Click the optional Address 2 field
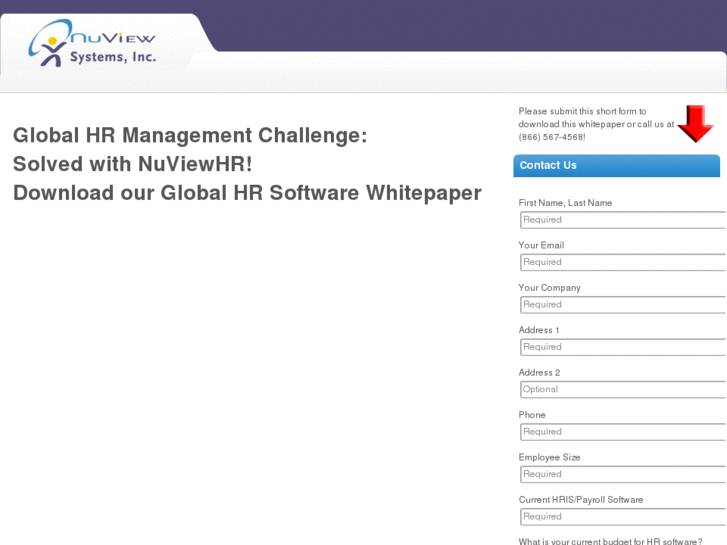Viewport: 727px width, 545px height. point(623,390)
